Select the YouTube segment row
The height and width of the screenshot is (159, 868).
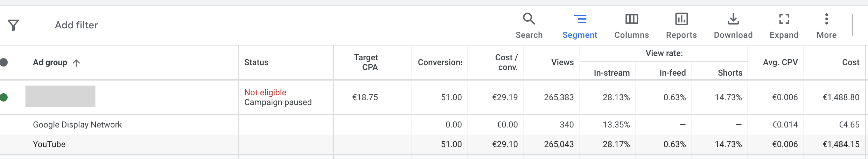[434, 144]
